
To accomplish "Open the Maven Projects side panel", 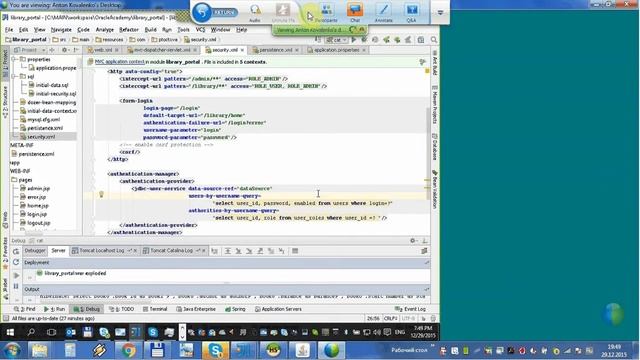I will [x=435, y=105].
